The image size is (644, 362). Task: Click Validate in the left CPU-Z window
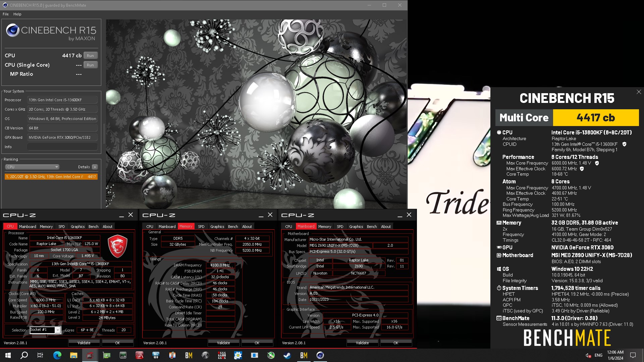[x=84, y=343]
